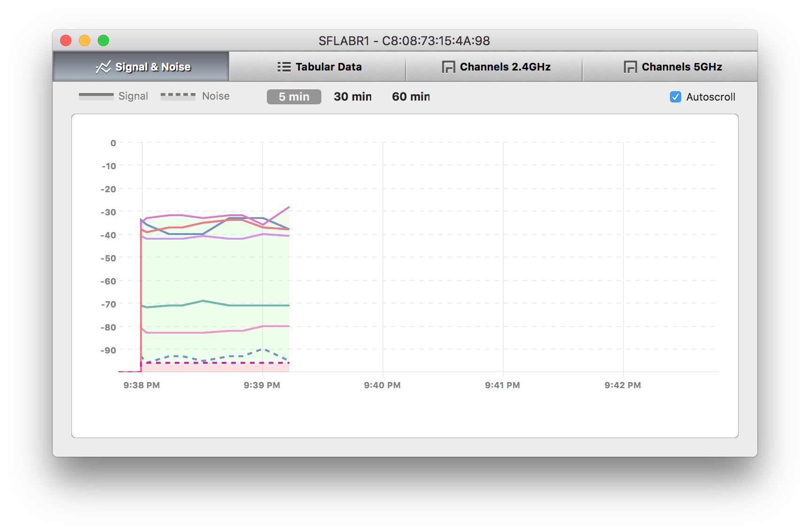
Task: Select the 30 min time range
Action: (352, 97)
